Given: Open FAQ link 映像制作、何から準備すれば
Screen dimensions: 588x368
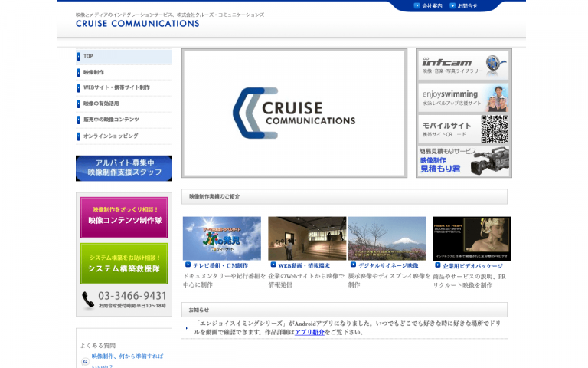Looking at the screenshot, I should [128, 356].
